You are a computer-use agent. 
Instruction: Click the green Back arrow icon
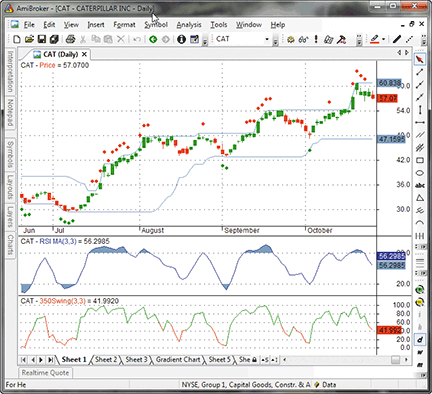coord(153,39)
